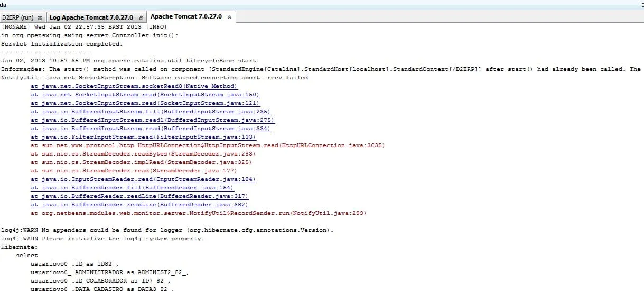Click the StreamDecoder.java:283 readBytes line
644x291 pixels.
pyautogui.click(x=143, y=154)
